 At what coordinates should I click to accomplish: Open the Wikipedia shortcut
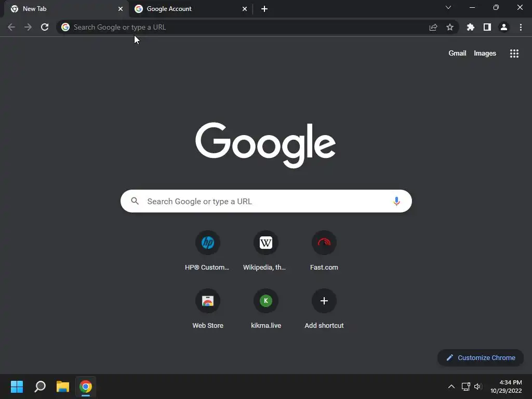point(266,251)
